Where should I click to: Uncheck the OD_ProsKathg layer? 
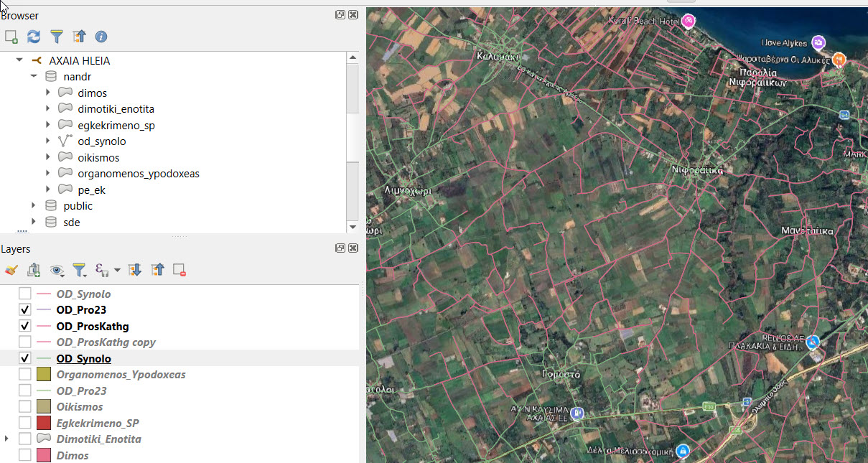[25, 326]
